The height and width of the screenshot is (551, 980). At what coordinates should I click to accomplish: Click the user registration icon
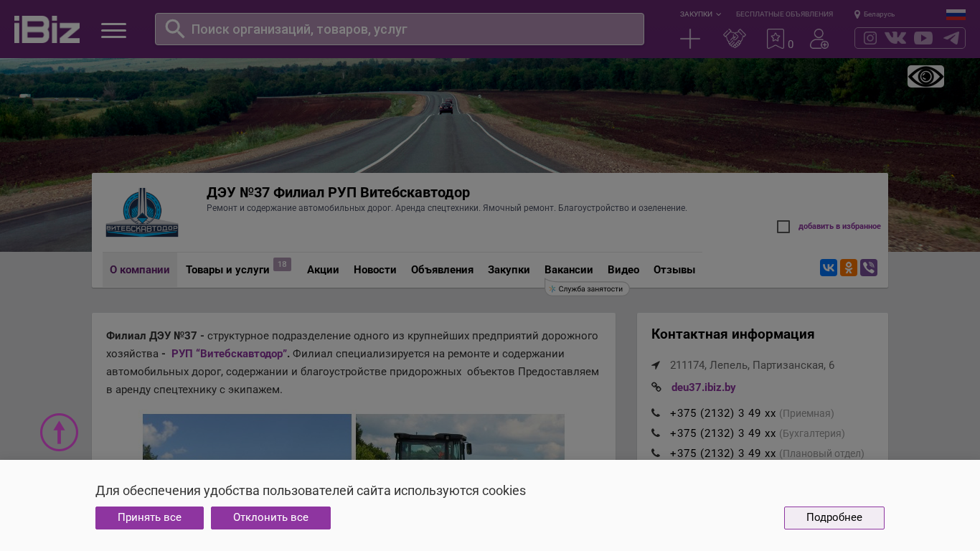819,39
